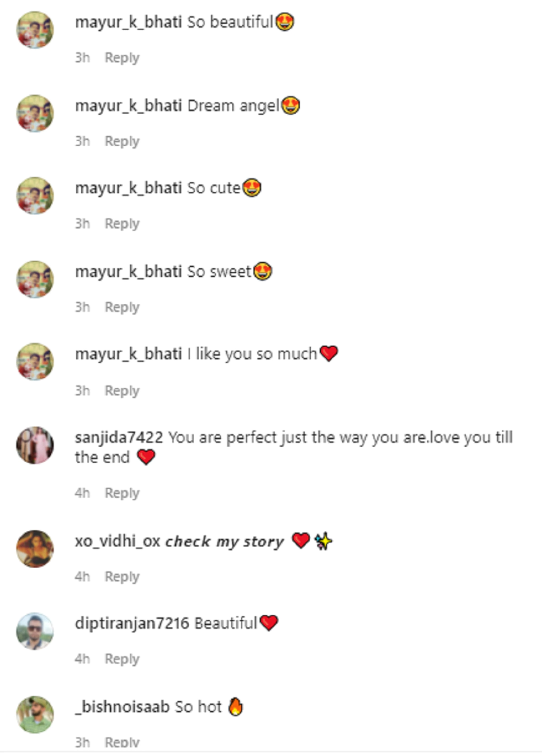This screenshot has height=756, width=542.
Task: Reply to the 'So sweet' comment
Action: click(122, 307)
